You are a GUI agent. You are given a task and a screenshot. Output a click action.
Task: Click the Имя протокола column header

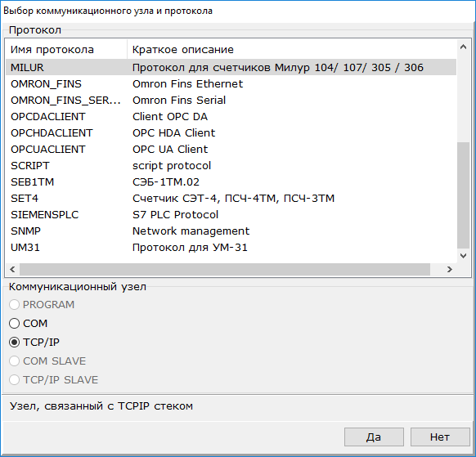66,50
